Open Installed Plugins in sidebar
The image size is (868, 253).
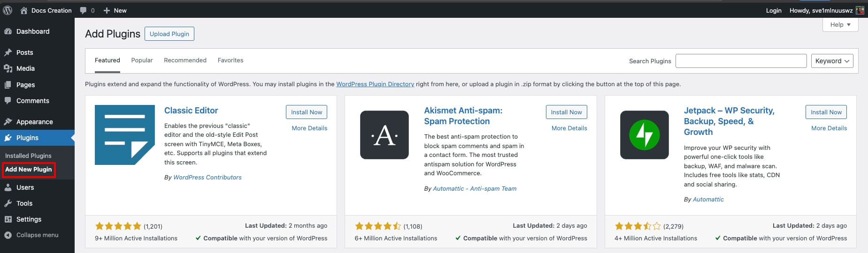point(28,156)
